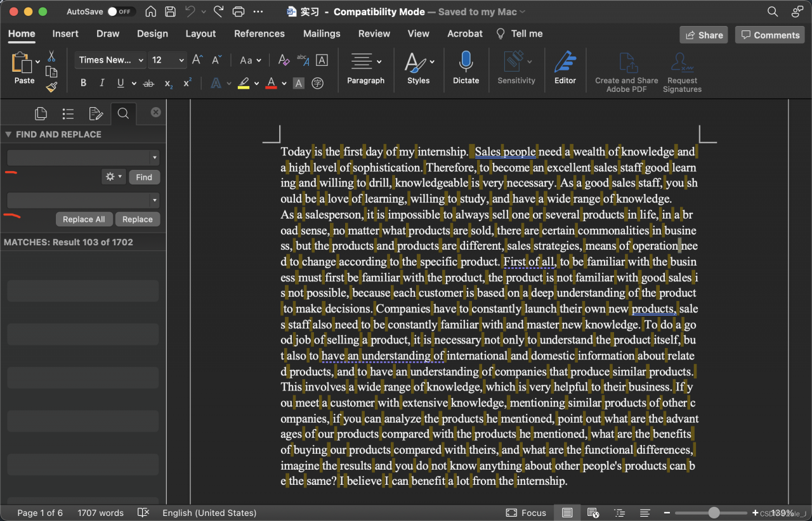Viewport: 812px width, 521px height.
Task: Click the Save icon in title bar
Action: coord(170,11)
